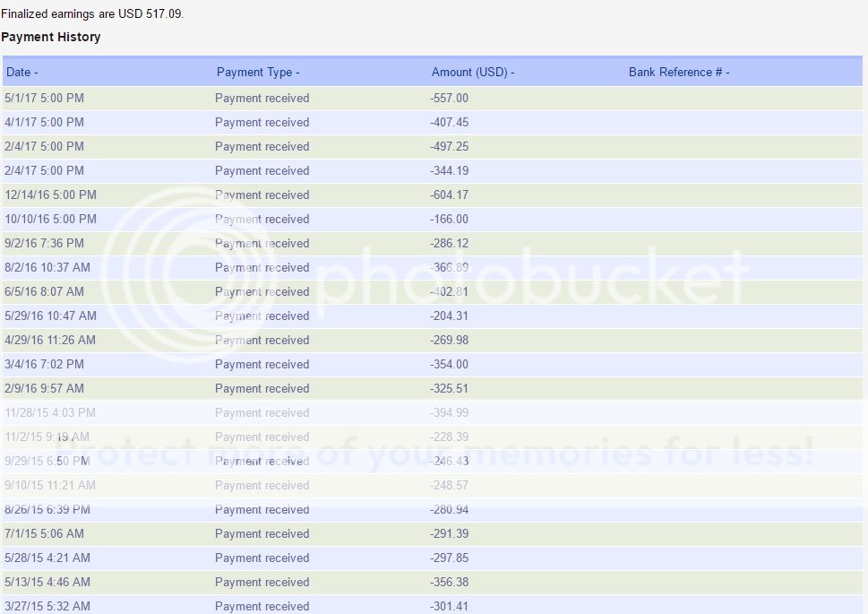Click the 8/2/16 10:37 AM date cell
Image resolution: width=868 pixels, height=614 pixels.
(47, 267)
